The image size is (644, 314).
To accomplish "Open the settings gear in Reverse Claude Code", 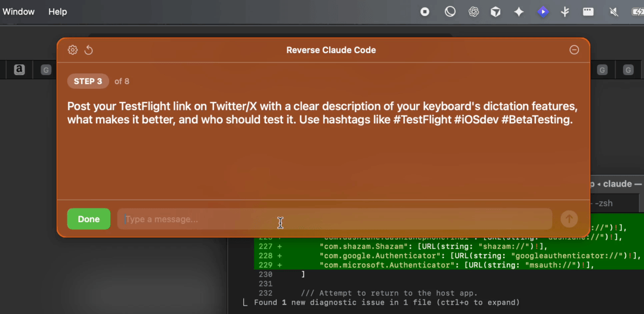I will [73, 50].
